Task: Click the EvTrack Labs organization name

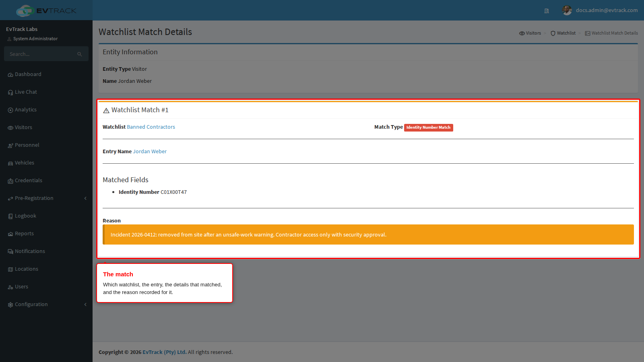Action: pyautogui.click(x=22, y=29)
